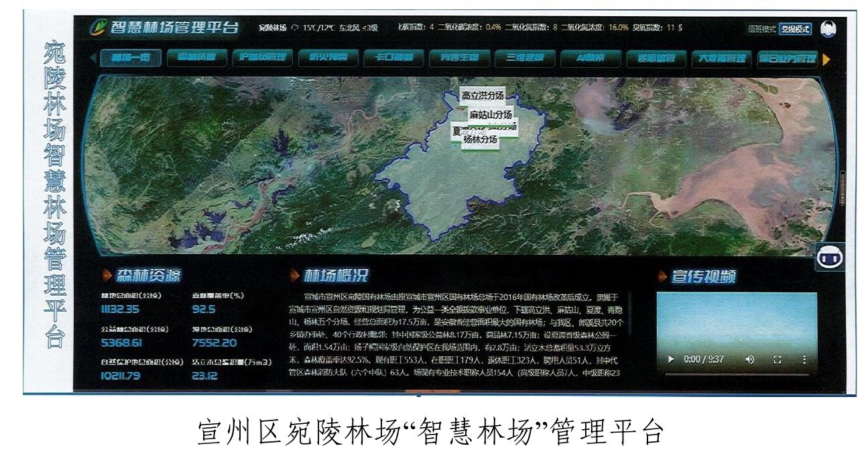The image size is (868, 452).
Task: Click the 森林资源 panel heading text
Action: tap(148, 275)
